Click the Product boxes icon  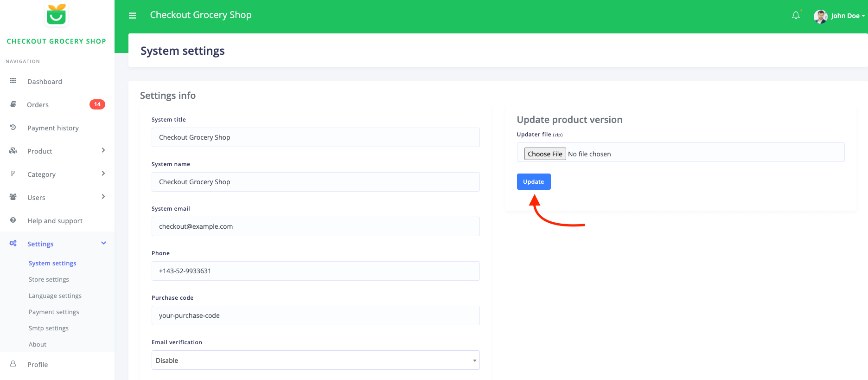point(13,150)
